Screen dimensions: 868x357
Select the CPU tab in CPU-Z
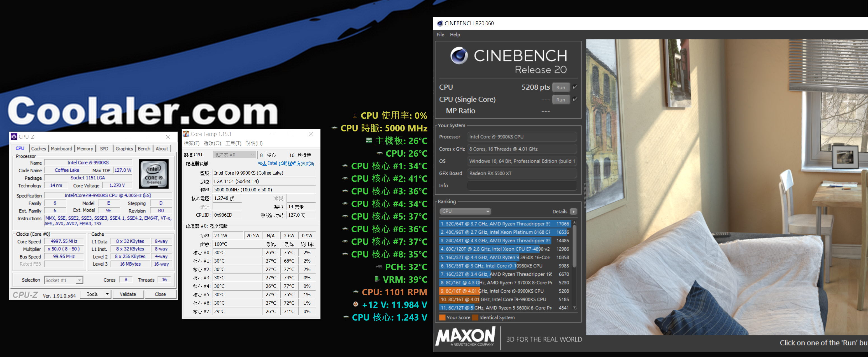(x=20, y=148)
